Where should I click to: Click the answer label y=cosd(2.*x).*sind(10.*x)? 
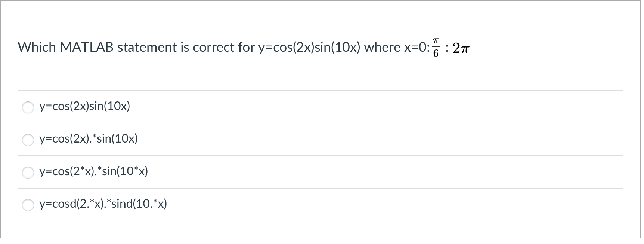[103, 204]
